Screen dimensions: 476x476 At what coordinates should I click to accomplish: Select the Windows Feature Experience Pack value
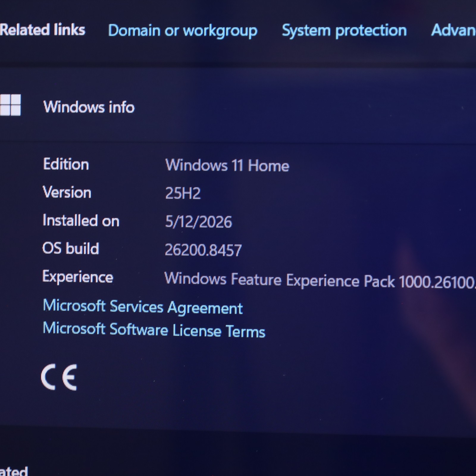click(320, 280)
